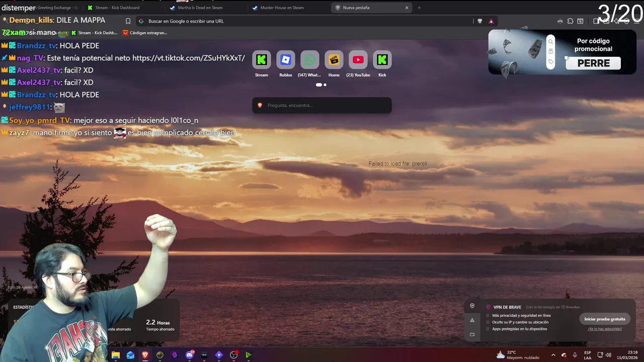Select the Rewards triangle icon in the widget card
Image resolution: width=644 pixels, height=362 pixels.
[x=472, y=320]
